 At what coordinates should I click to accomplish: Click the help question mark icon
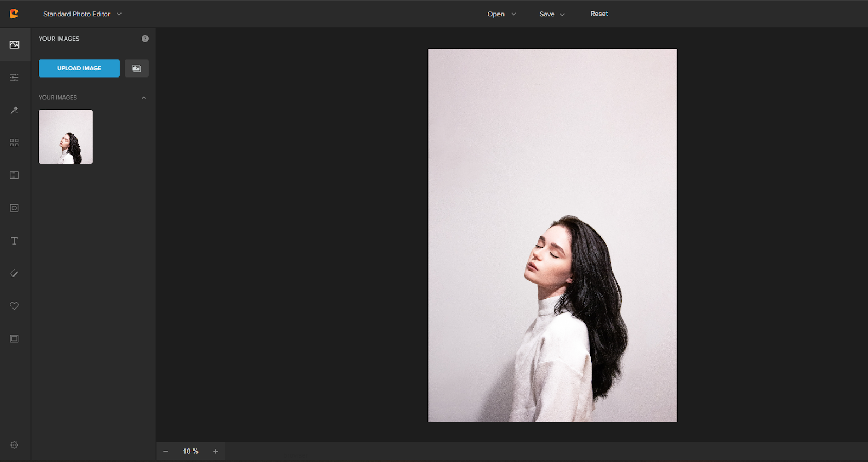[145, 39]
